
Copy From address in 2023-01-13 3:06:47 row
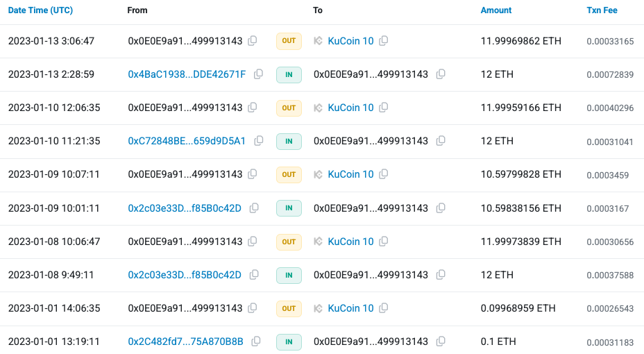[x=253, y=41]
